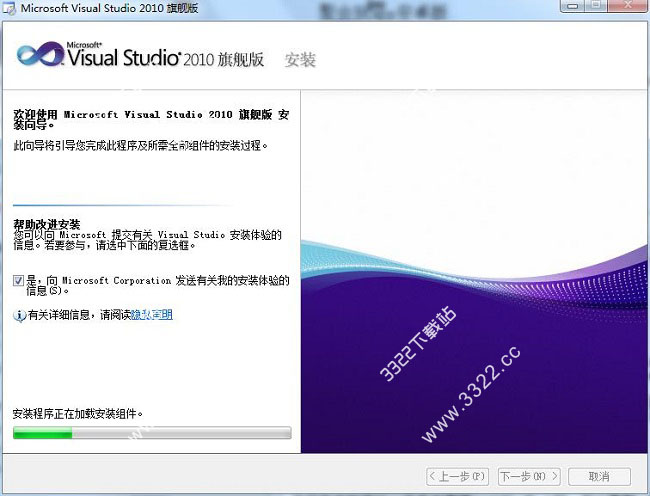Click the paragraph 您可以向 Microsoft 提交有关 Visual Studio 安装体验
This screenshot has height=496, width=650.
(148, 240)
